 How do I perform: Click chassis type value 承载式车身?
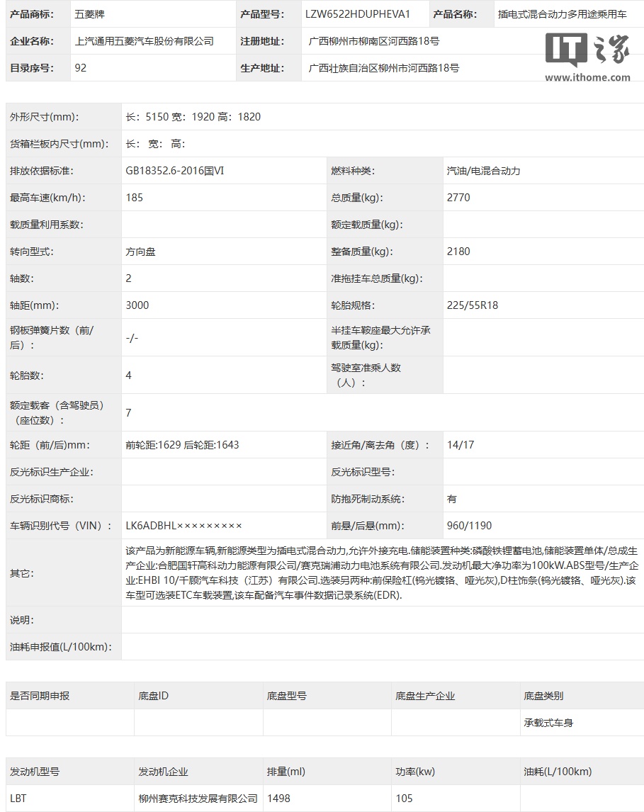point(548,723)
